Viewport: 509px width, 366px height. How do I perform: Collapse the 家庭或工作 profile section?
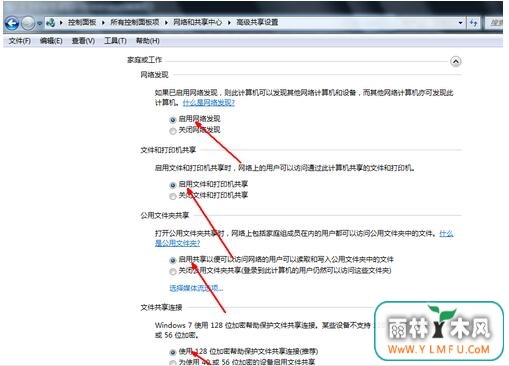coord(456,61)
